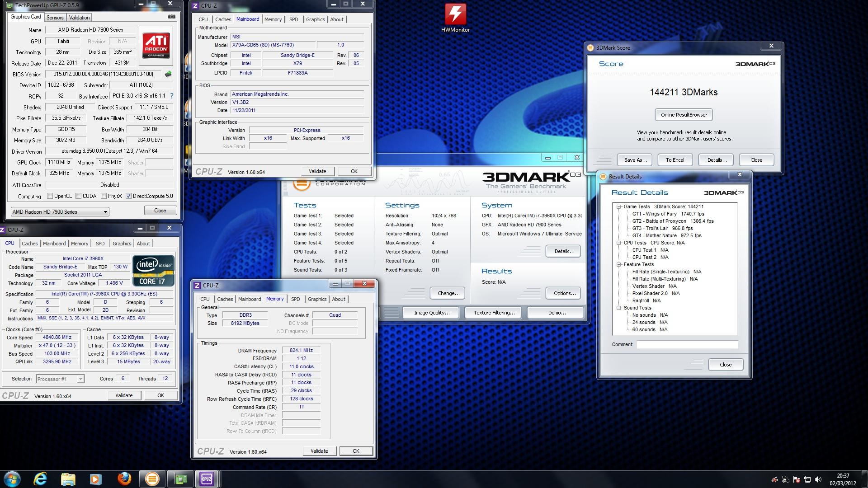The image size is (868, 488).
Task: Toggle the OpenCL checkbox in GPU-Z
Action: pos(50,196)
